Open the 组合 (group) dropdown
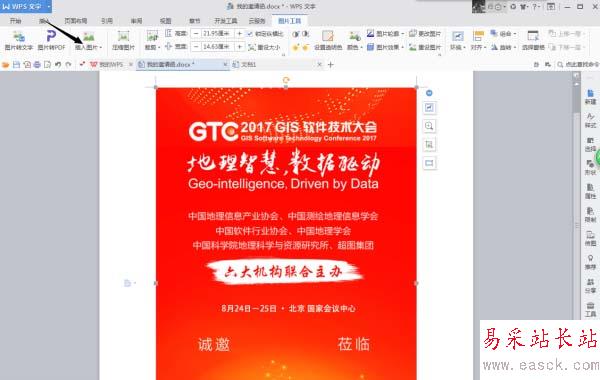This screenshot has height=380, width=600. [x=504, y=34]
